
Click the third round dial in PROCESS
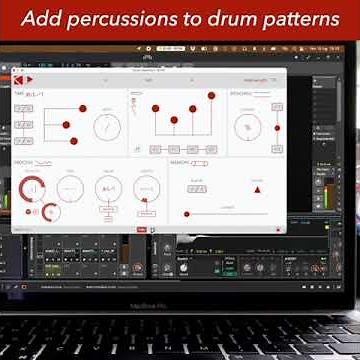[108, 189]
